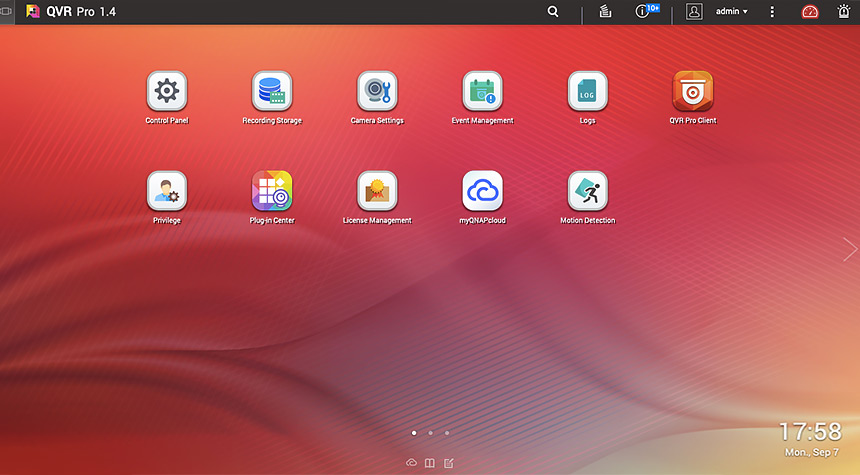Expand the admin user dropdown
The height and width of the screenshot is (475, 860).
point(732,12)
